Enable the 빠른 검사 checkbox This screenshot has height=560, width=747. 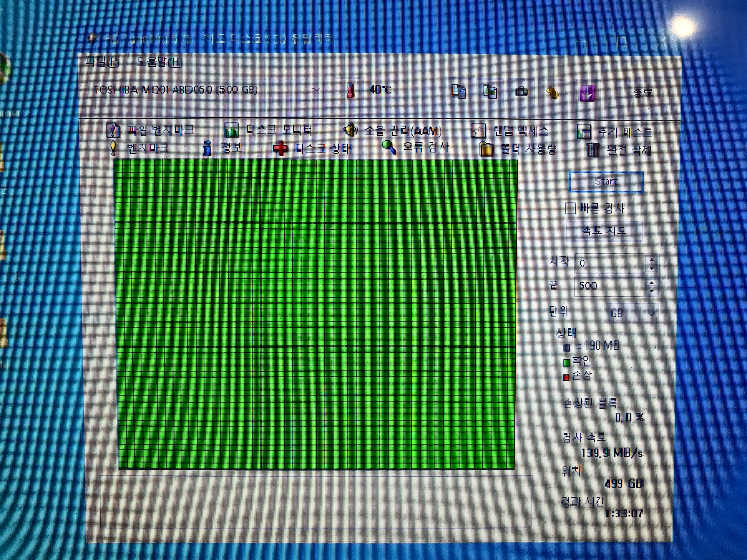click(570, 208)
